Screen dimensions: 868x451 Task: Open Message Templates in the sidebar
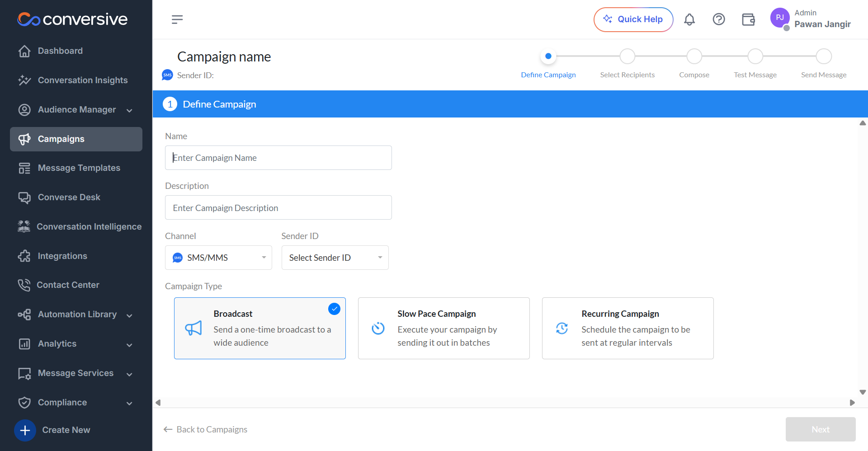[76, 168]
